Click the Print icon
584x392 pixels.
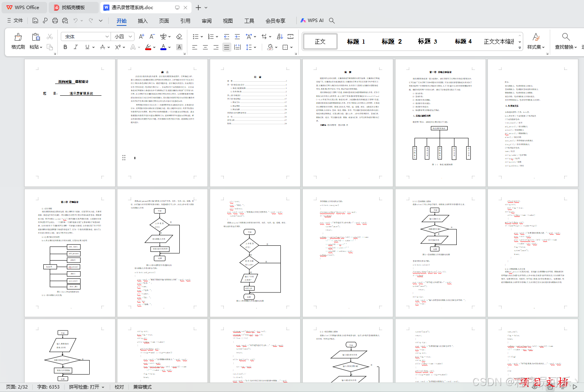tap(55, 21)
